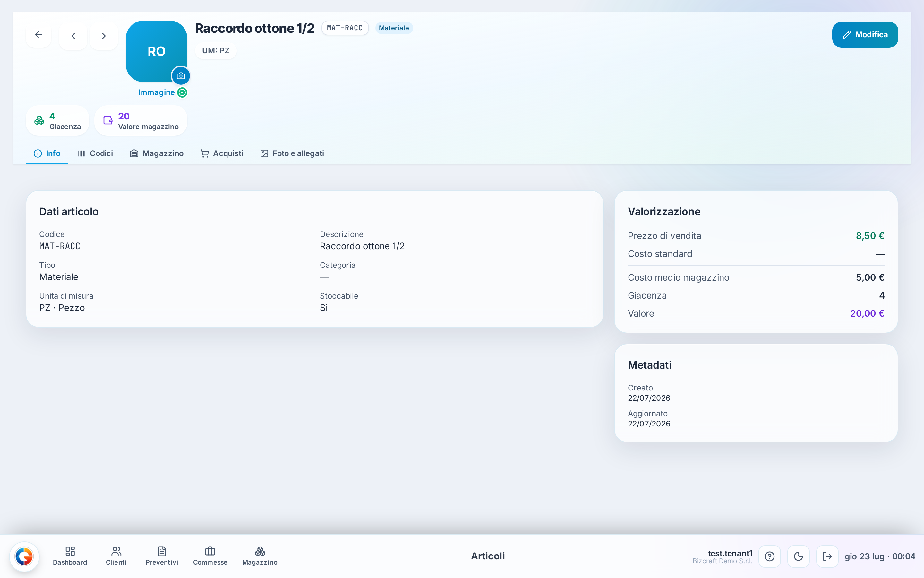This screenshot has width=924, height=578.
Task: Click the Giacenza cubes icon
Action: point(39,120)
